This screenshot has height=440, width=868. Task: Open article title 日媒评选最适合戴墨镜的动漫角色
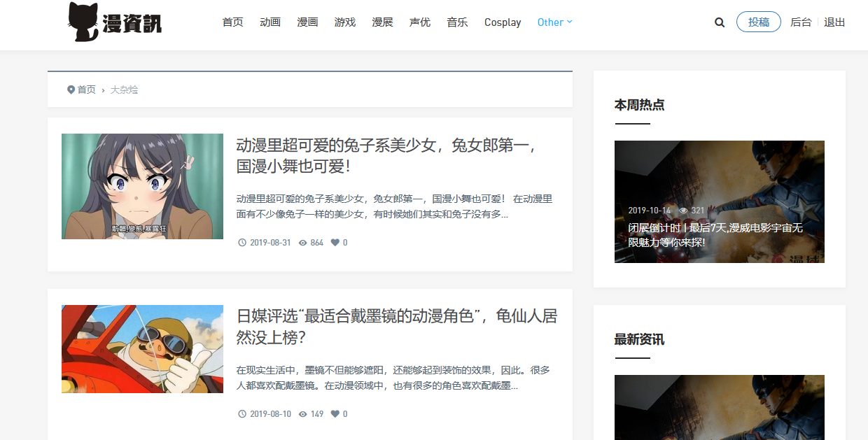397,327
